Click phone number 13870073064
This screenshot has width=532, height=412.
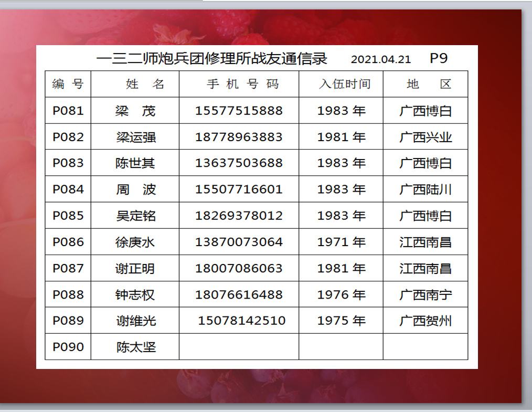239,242
